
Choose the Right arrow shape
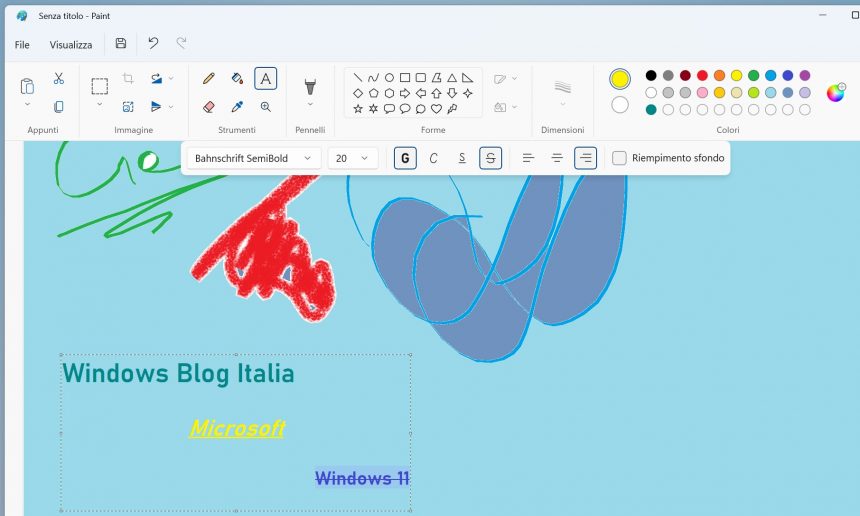405,93
